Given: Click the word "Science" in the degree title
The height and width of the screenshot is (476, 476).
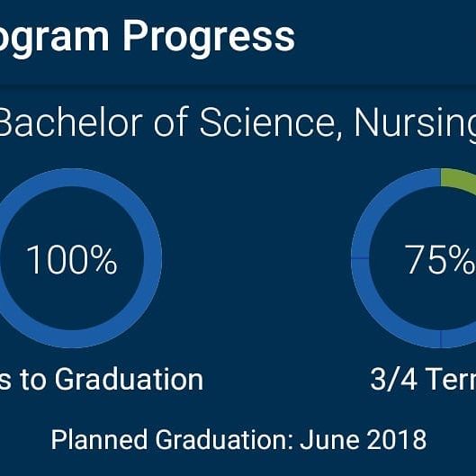Looking at the screenshot, I should (x=271, y=122).
